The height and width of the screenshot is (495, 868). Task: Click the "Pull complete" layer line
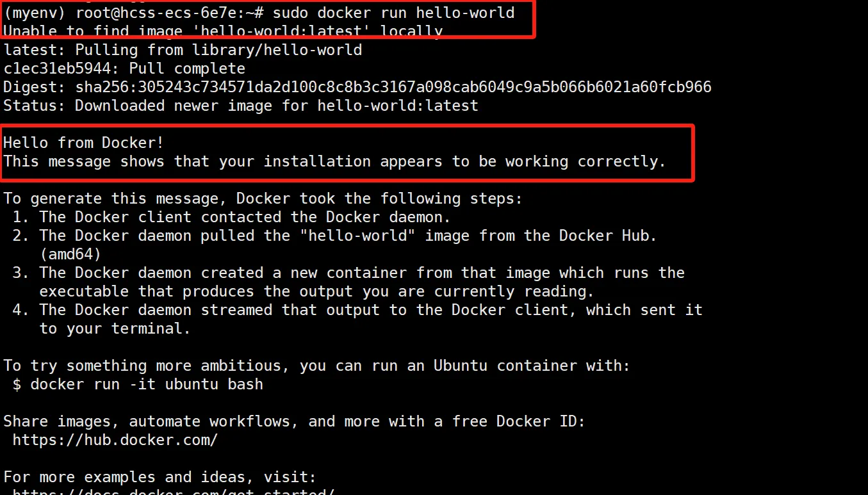(124, 69)
